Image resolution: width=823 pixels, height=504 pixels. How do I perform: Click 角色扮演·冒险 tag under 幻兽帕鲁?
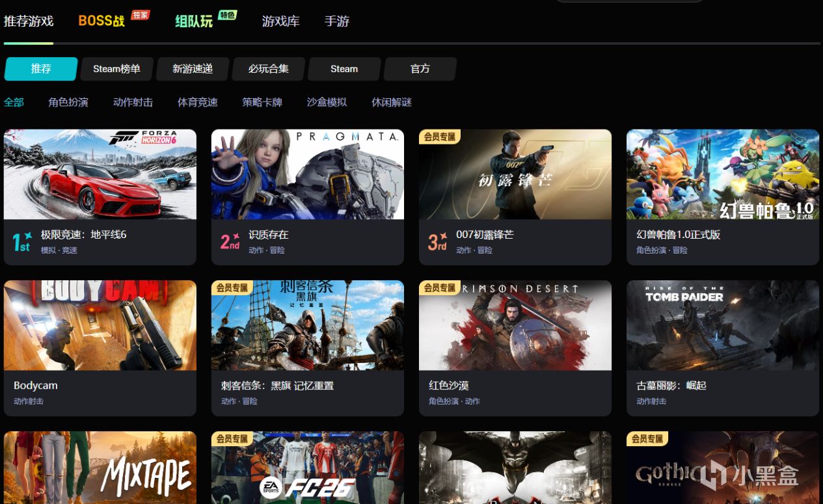coord(662,250)
